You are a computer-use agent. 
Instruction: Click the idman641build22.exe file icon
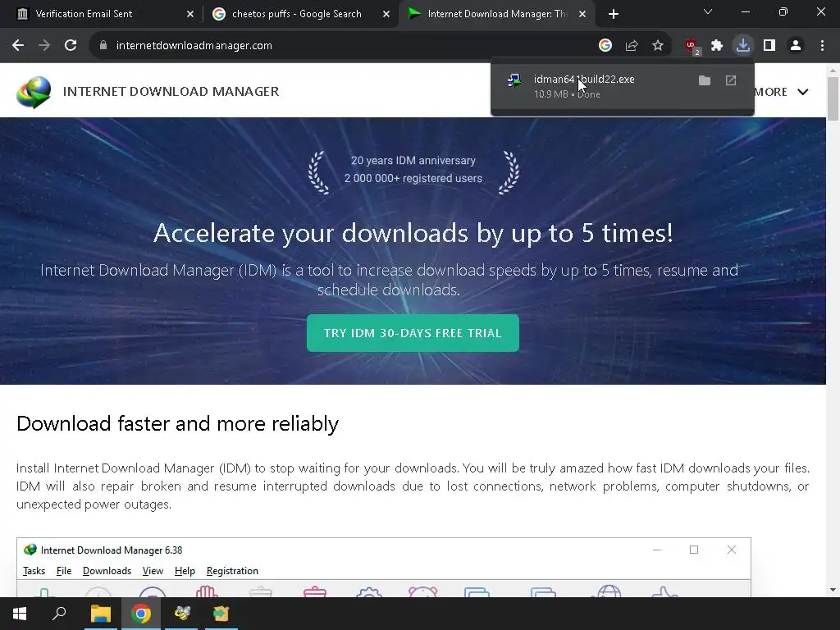coord(514,81)
